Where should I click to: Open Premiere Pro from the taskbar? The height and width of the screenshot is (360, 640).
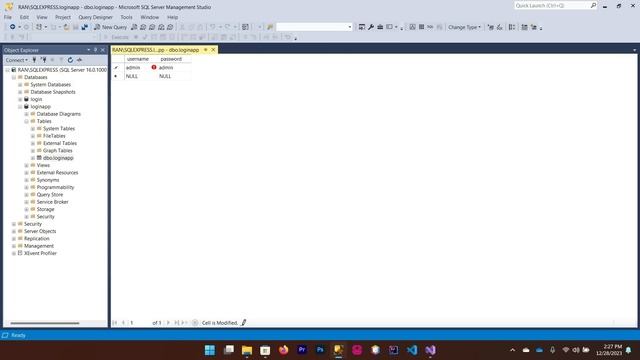302,350
